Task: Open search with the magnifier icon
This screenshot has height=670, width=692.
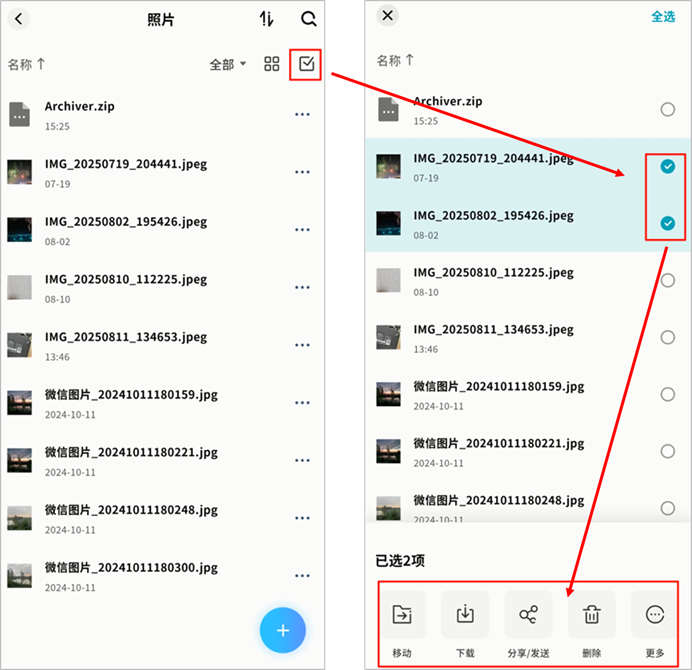Action: [309, 19]
